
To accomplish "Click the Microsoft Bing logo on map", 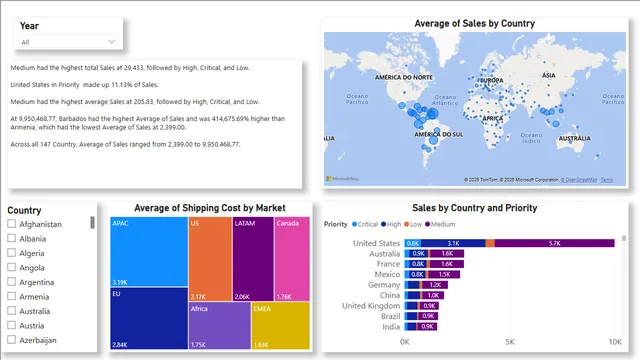I will [x=342, y=179].
